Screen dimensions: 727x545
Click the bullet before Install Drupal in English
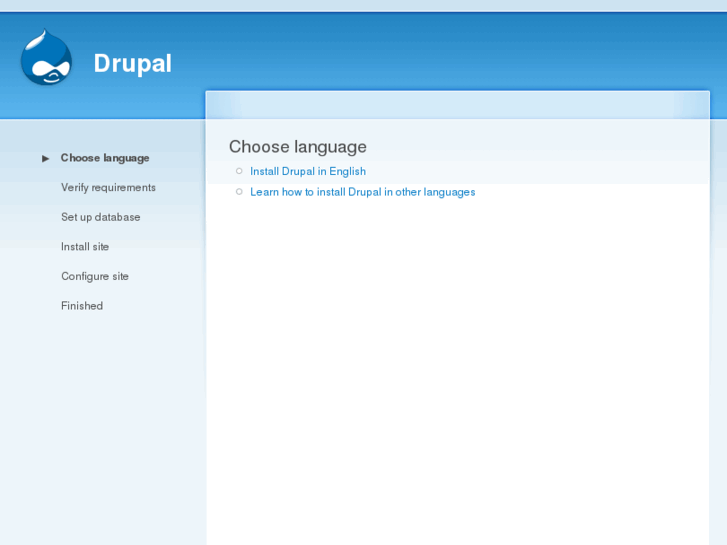coord(239,171)
